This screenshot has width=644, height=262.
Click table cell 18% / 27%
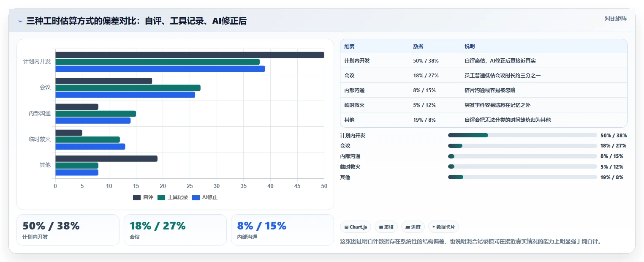pyautogui.click(x=426, y=76)
